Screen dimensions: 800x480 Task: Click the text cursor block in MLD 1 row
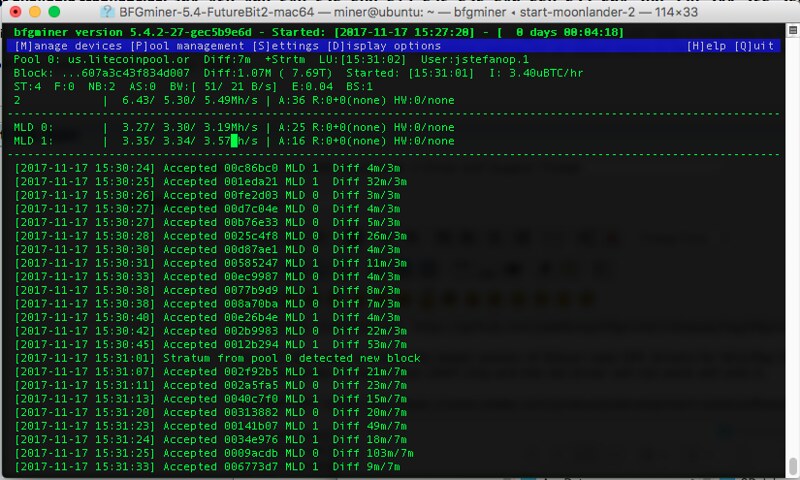(x=234, y=141)
